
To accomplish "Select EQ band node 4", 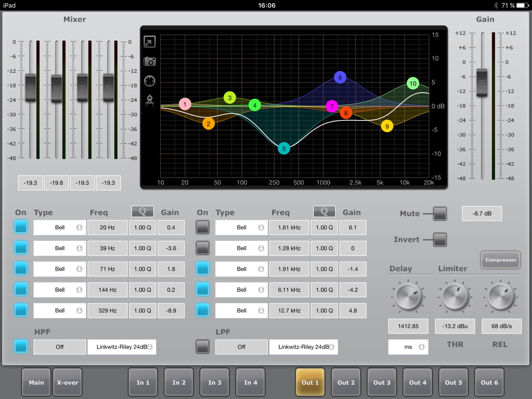I will 255,105.
